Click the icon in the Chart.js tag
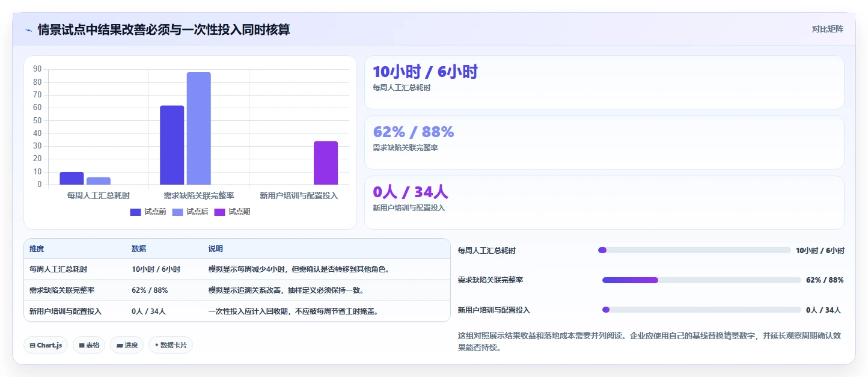The image size is (868, 377). [32, 345]
